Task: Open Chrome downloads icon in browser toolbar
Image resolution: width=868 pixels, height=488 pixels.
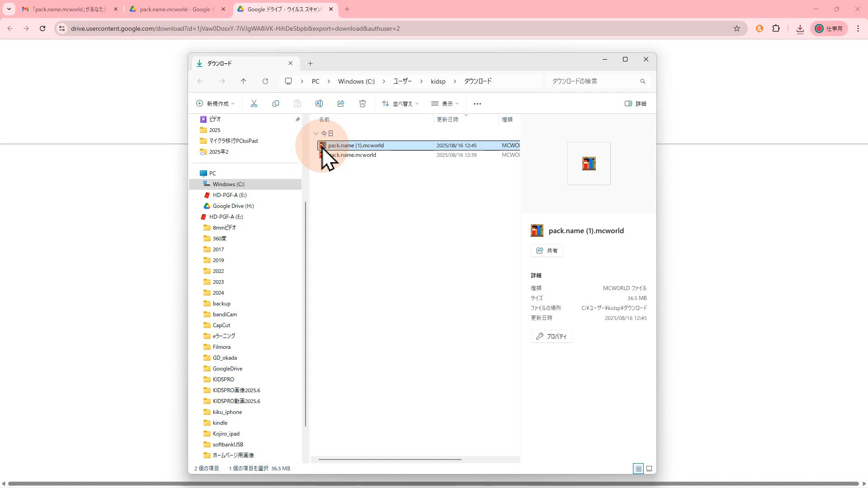Action: click(800, 28)
